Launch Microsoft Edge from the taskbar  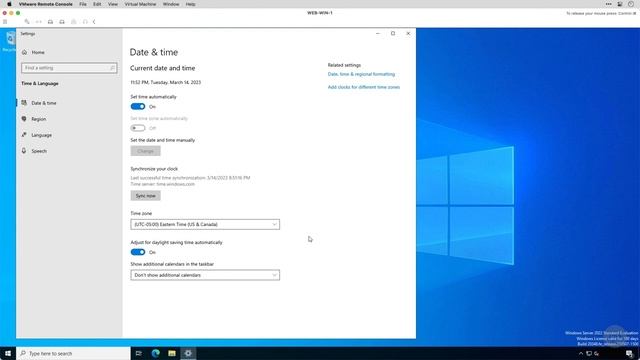156,353
